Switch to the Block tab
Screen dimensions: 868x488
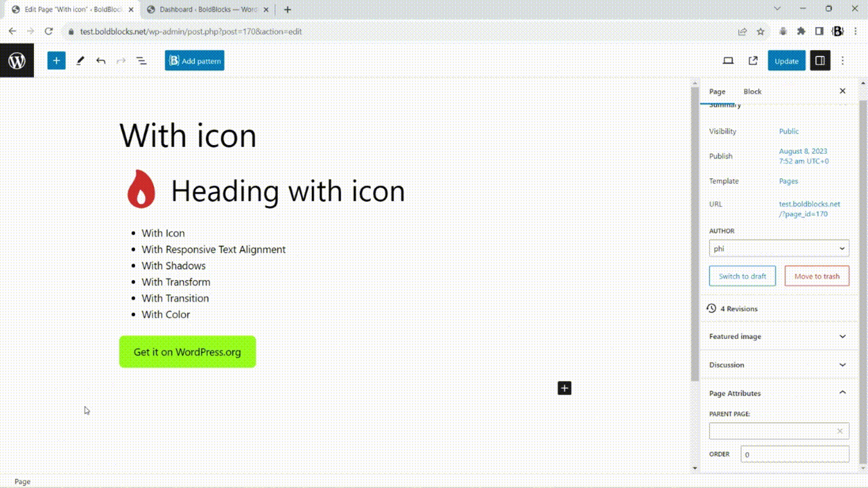tap(752, 91)
